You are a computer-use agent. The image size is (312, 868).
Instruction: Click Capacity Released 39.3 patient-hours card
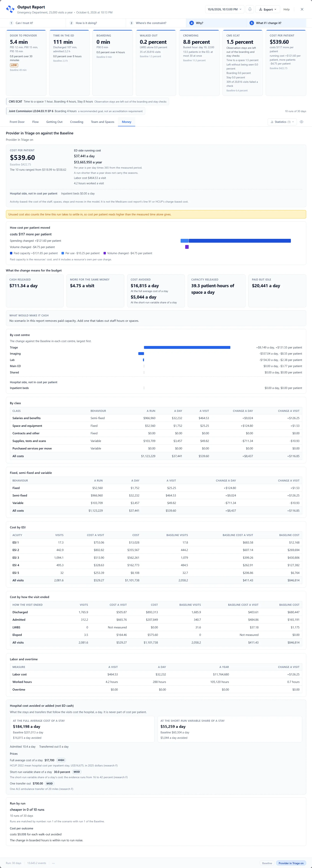(x=217, y=291)
